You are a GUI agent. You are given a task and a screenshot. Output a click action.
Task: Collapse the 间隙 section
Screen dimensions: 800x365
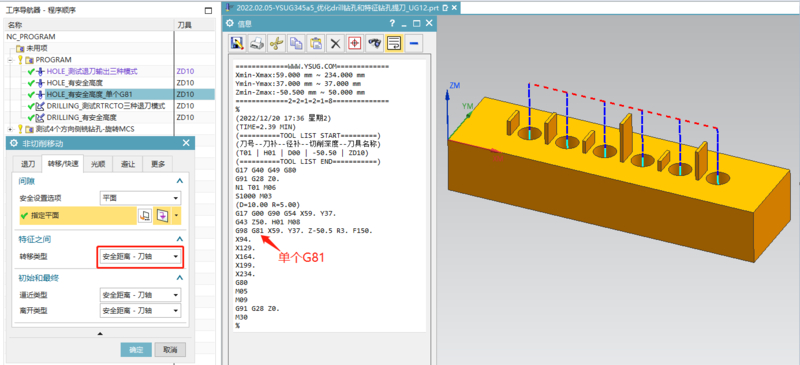point(179,181)
